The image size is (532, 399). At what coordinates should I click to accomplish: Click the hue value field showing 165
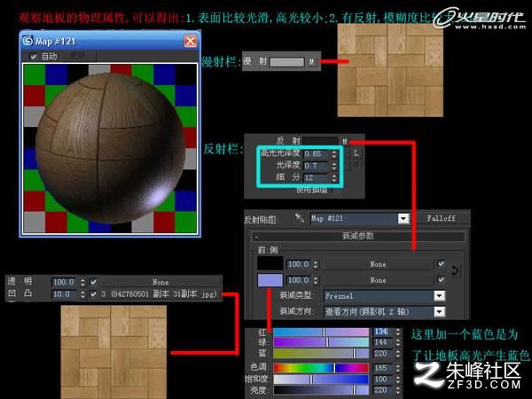pyautogui.click(x=382, y=368)
